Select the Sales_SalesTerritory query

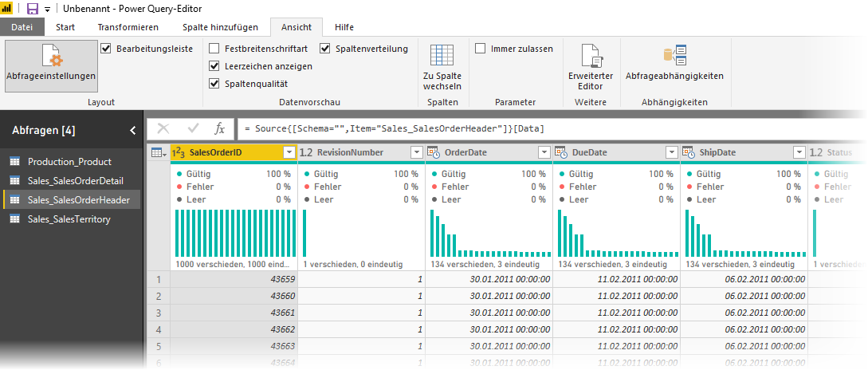point(69,218)
